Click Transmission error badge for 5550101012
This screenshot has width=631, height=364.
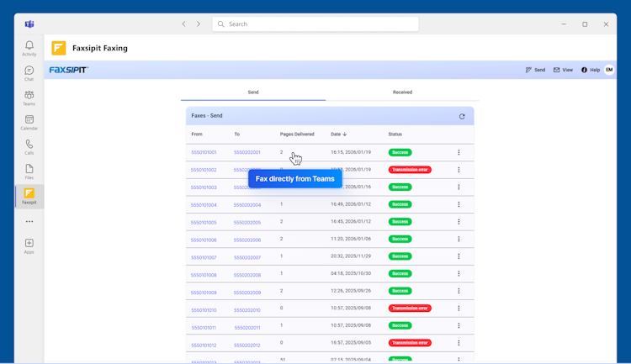[410, 343]
